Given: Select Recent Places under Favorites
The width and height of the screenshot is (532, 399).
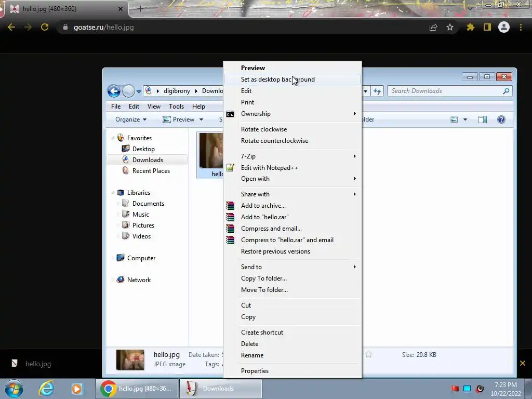Looking at the screenshot, I should pos(146,170).
